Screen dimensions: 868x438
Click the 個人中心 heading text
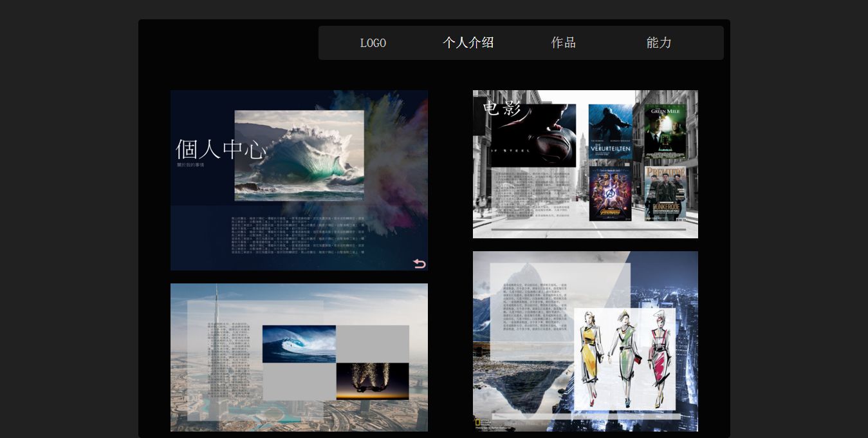[221, 149]
